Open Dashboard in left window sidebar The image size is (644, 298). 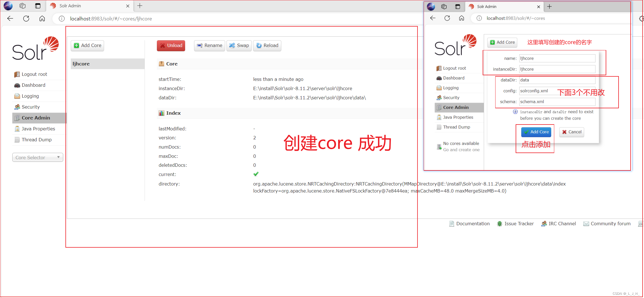point(34,85)
